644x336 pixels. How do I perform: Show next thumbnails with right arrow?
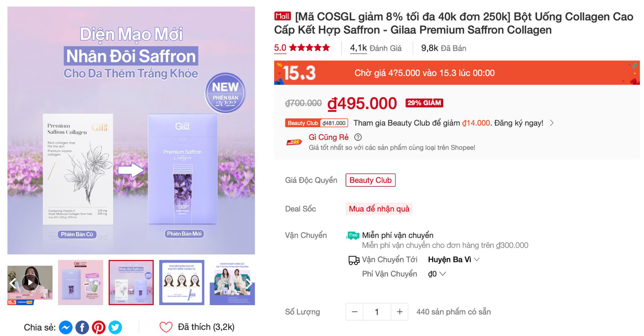click(249, 283)
